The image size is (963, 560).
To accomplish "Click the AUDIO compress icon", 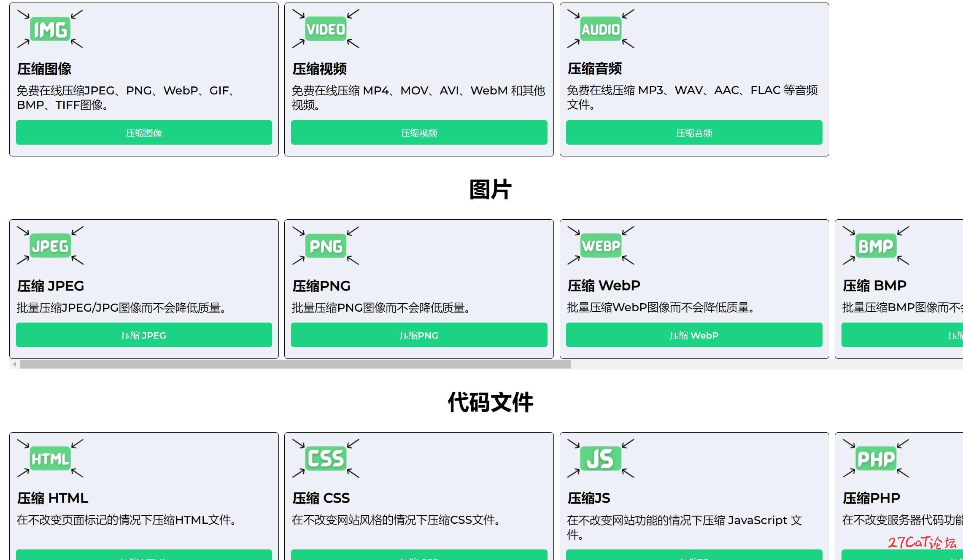I will pyautogui.click(x=601, y=29).
